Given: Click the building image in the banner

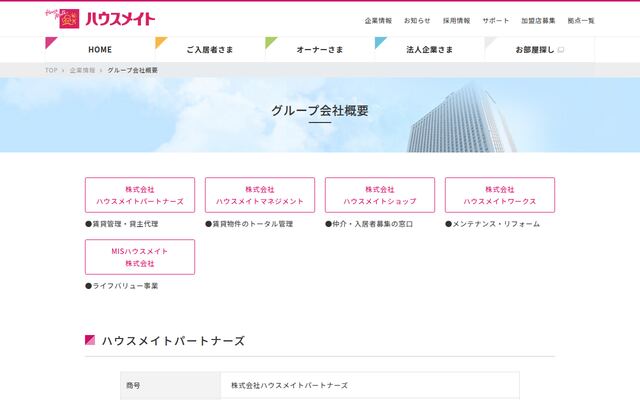Looking at the screenshot, I should pyautogui.click(x=461, y=118).
